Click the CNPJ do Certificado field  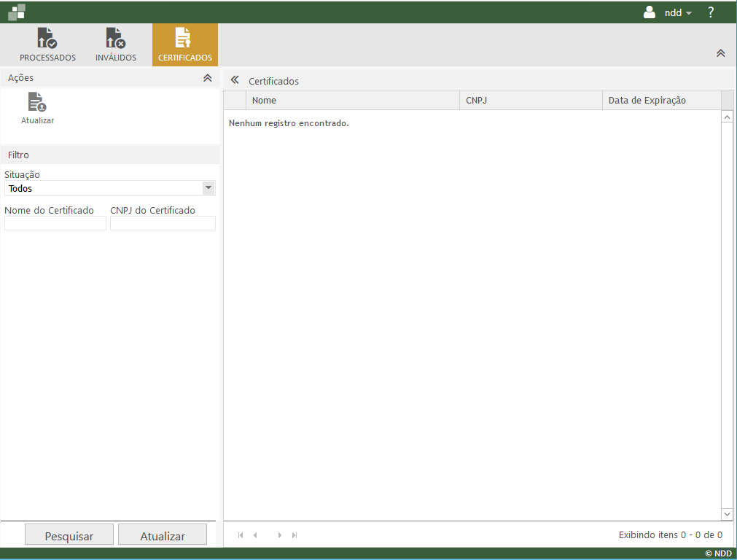(x=163, y=224)
